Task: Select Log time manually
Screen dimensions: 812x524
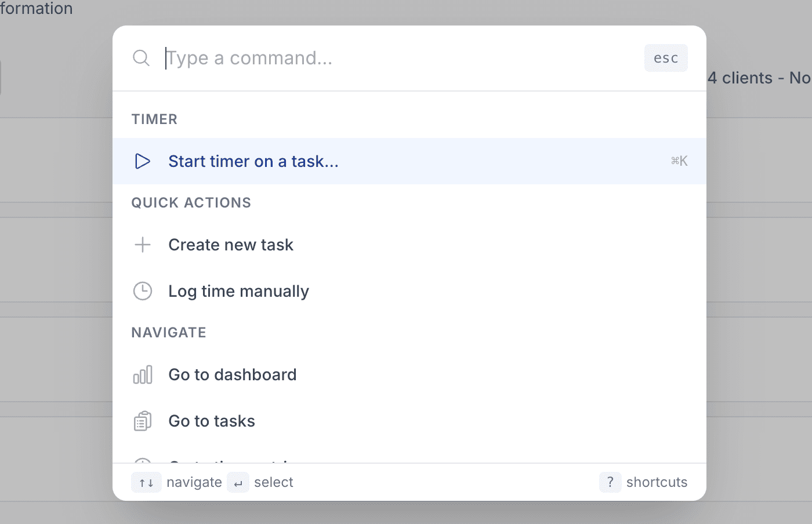Action: (x=238, y=291)
